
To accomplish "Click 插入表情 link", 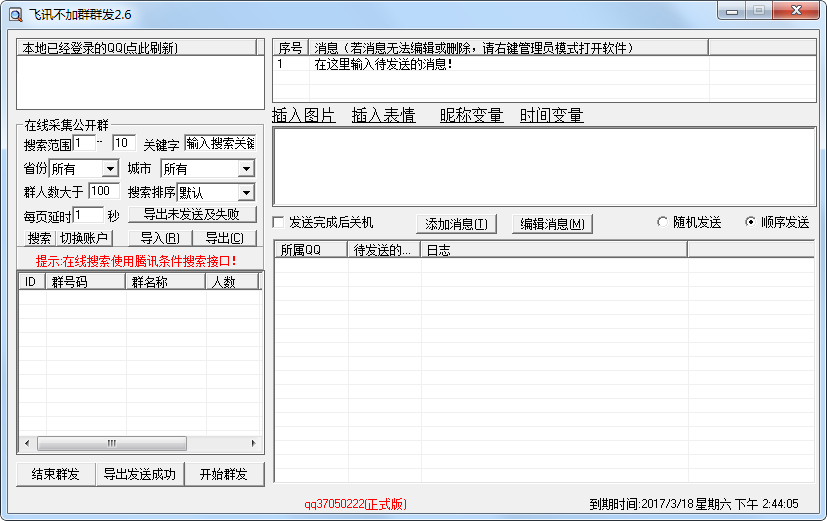I will pyautogui.click(x=383, y=115).
